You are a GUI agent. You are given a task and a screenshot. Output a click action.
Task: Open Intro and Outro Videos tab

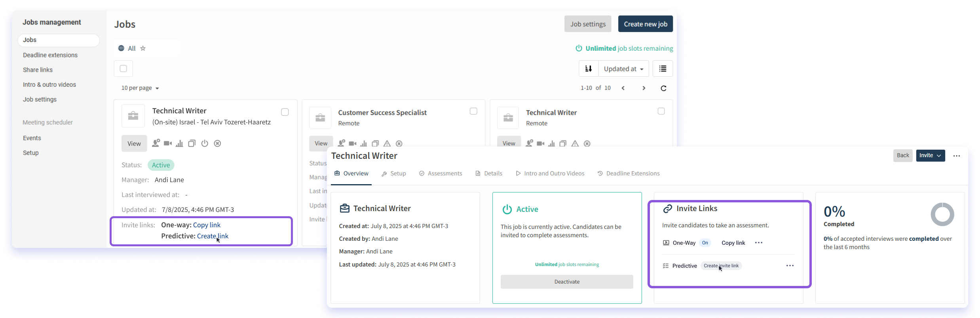coord(550,173)
